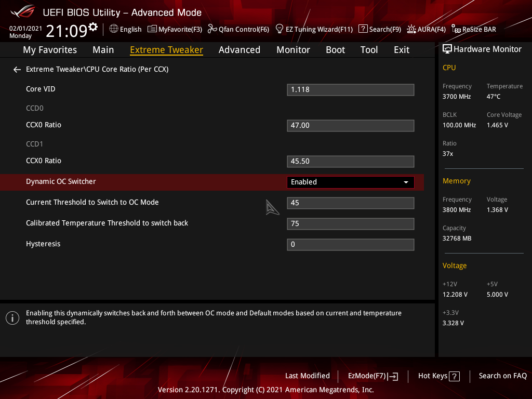Click Current Threshold to Switch to OC Mode label
This screenshot has height=399, width=532.
92,202
